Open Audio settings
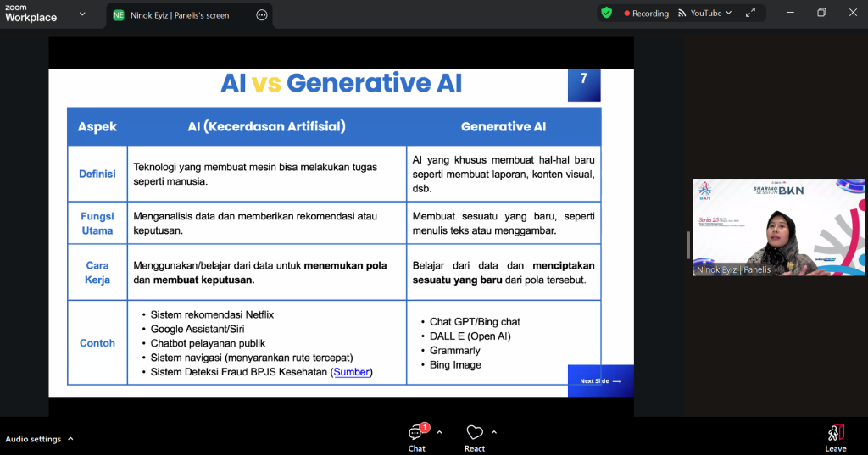 pos(33,439)
